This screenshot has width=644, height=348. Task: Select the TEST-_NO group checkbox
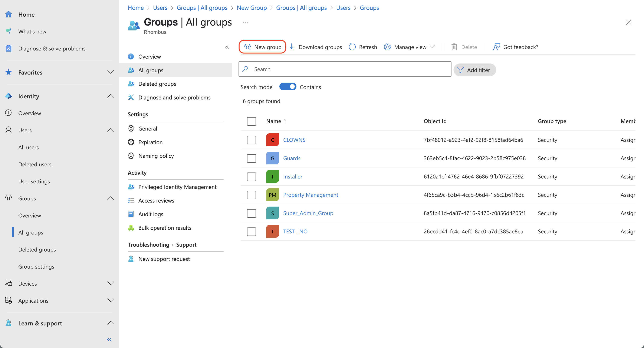point(251,232)
